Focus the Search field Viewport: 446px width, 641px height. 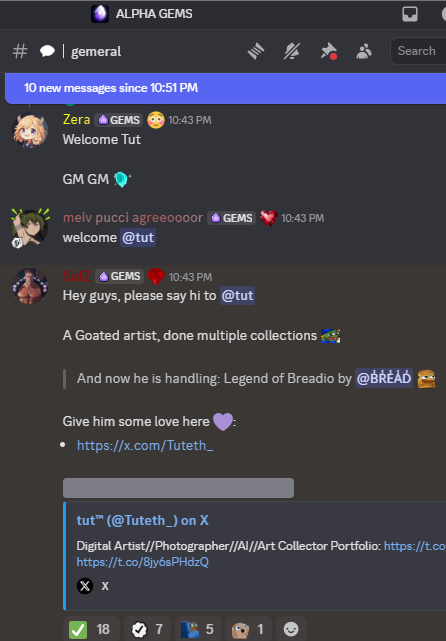[x=418, y=51]
